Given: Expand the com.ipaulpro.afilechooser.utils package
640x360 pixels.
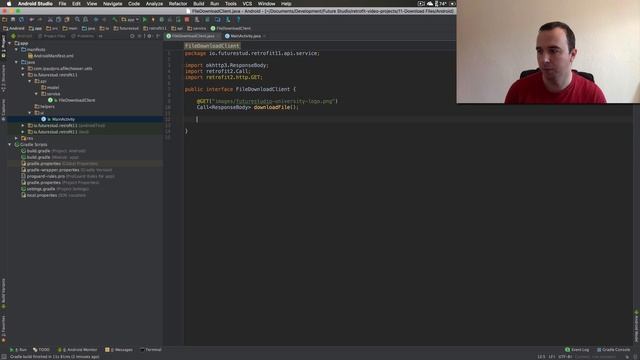Looking at the screenshot, I should point(23,69).
